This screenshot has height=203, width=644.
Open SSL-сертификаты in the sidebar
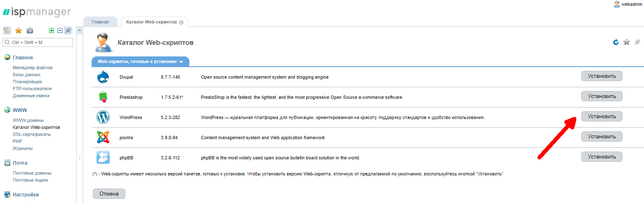point(32,134)
